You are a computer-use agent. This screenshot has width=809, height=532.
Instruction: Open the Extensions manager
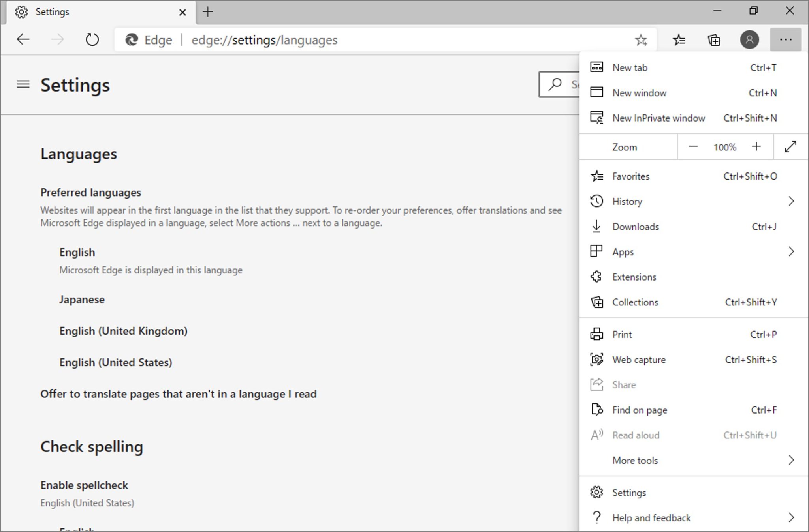[634, 277]
